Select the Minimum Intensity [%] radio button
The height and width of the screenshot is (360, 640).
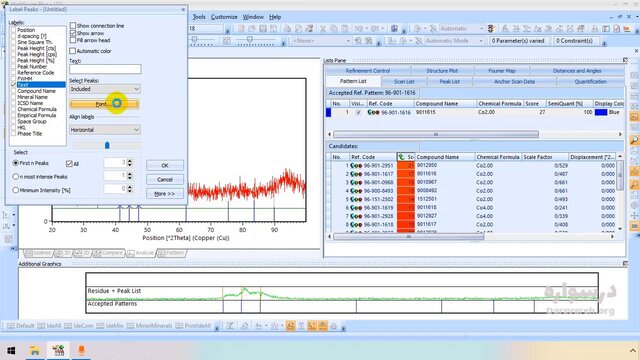tap(16, 190)
